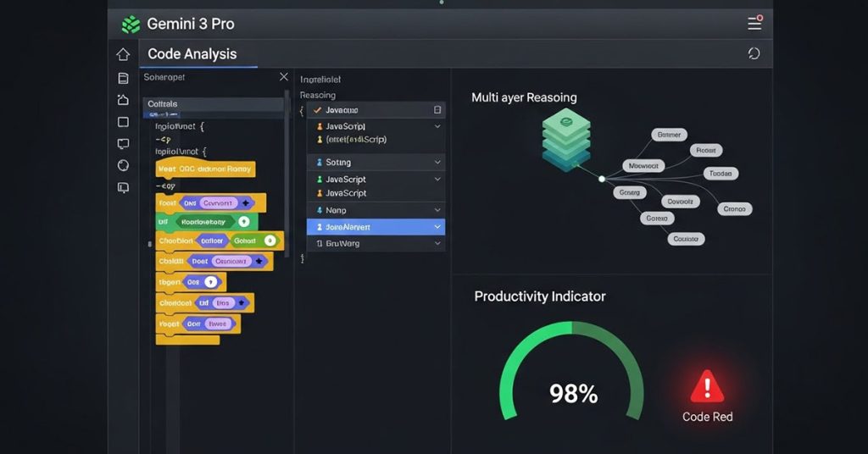Screen dimensions: 868x454
Task: Click the Rooart graph node
Action: coord(706,150)
